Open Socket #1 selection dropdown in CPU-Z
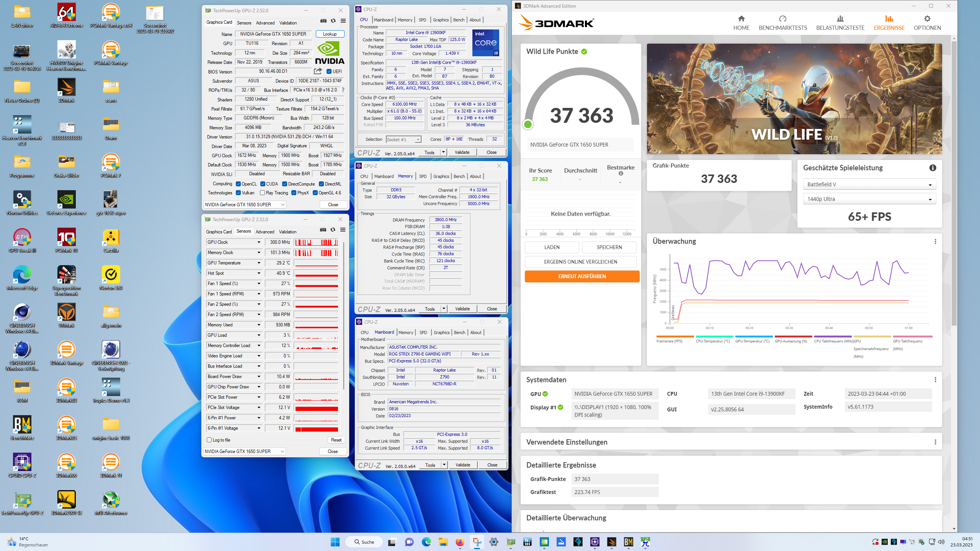 click(x=403, y=140)
